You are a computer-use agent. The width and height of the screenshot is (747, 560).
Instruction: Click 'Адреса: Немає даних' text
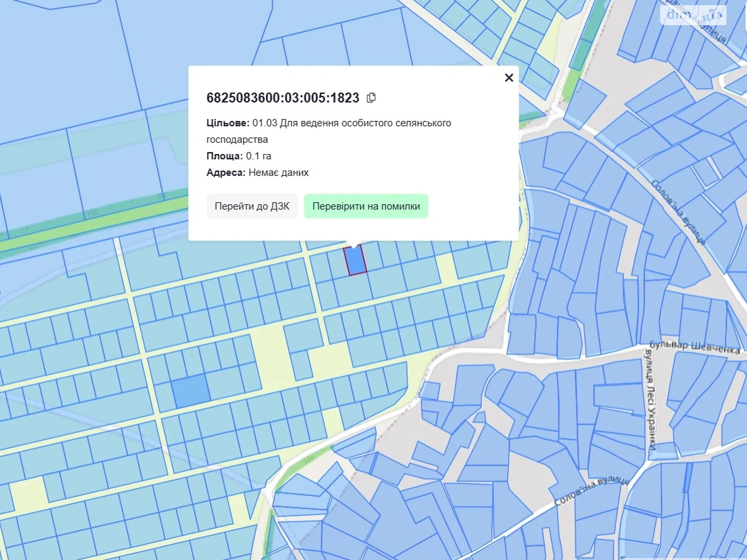[257, 173]
